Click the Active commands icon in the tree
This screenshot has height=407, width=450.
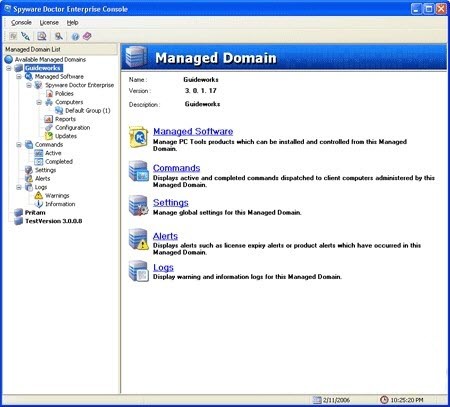click(x=39, y=153)
